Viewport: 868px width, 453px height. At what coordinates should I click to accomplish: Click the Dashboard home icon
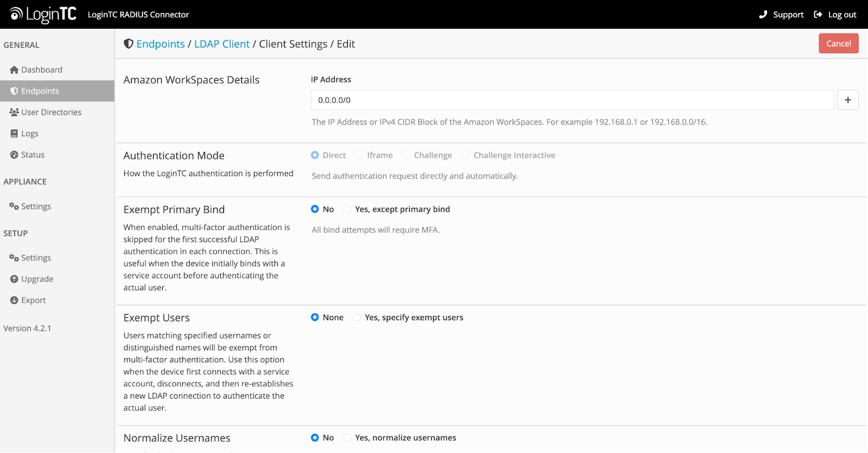click(x=14, y=69)
